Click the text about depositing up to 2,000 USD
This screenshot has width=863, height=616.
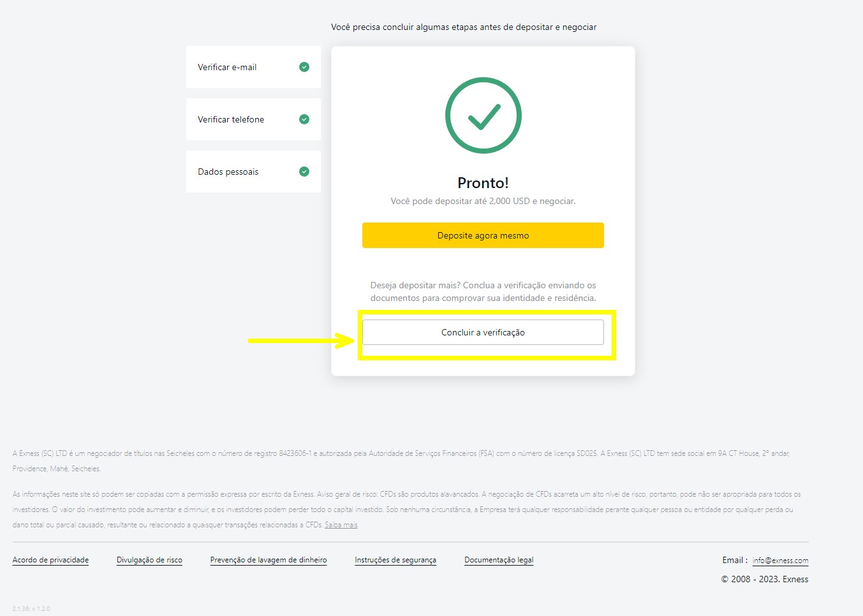coord(483,201)
